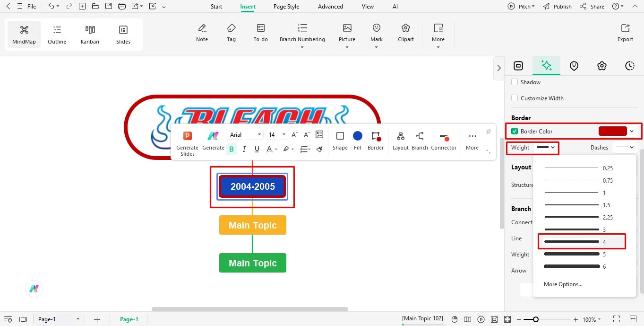This screenshot has height=326, width=644.
Task: Open the Start tab
Action: click(216, 7)
